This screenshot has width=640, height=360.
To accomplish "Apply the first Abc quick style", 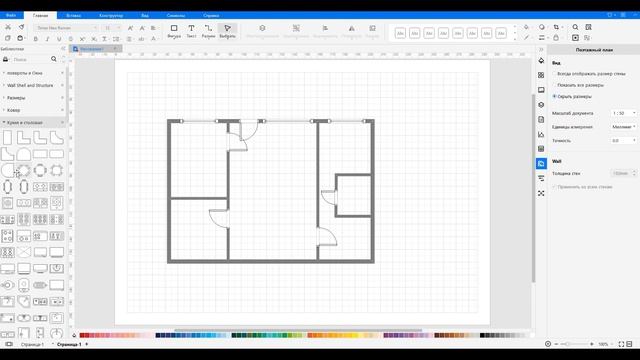I will pos(400,33).
